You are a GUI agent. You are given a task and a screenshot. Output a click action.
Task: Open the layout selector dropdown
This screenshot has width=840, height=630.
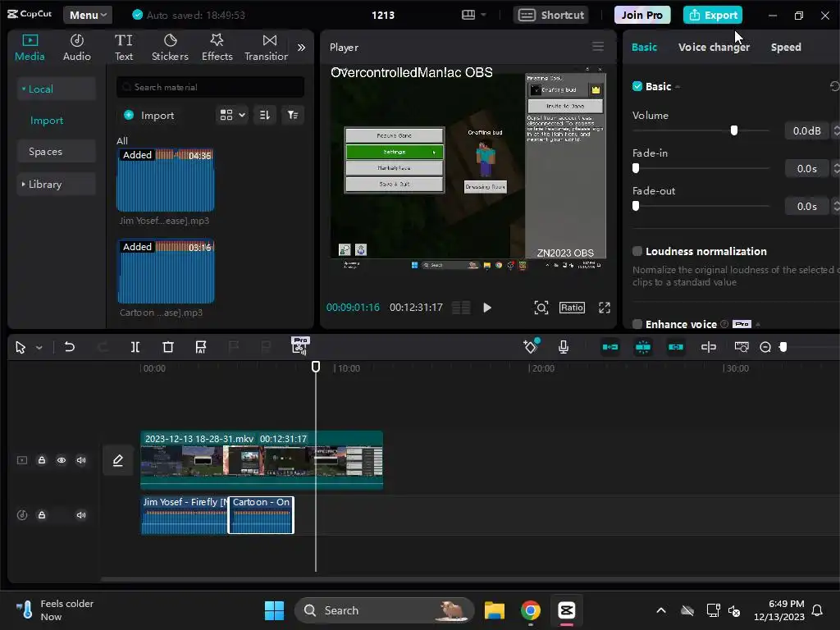(473, 15)
